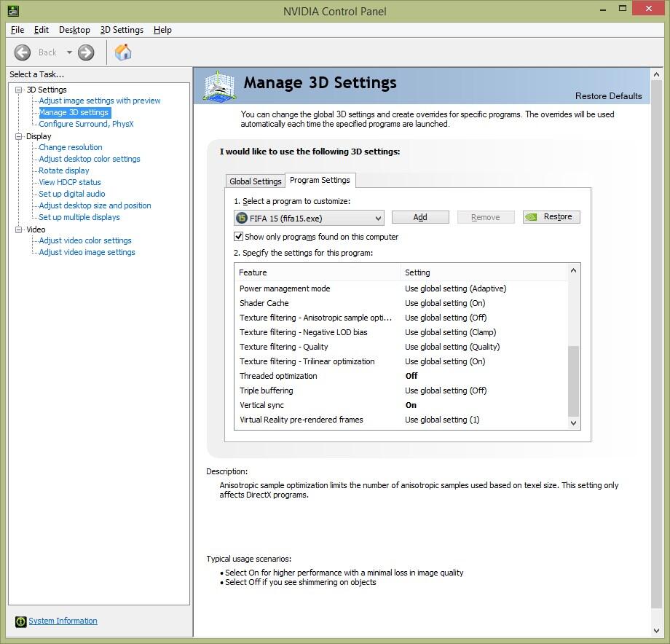Select Shader Cache feature row
Screen dimensions: 670x644
pos(401,303)
